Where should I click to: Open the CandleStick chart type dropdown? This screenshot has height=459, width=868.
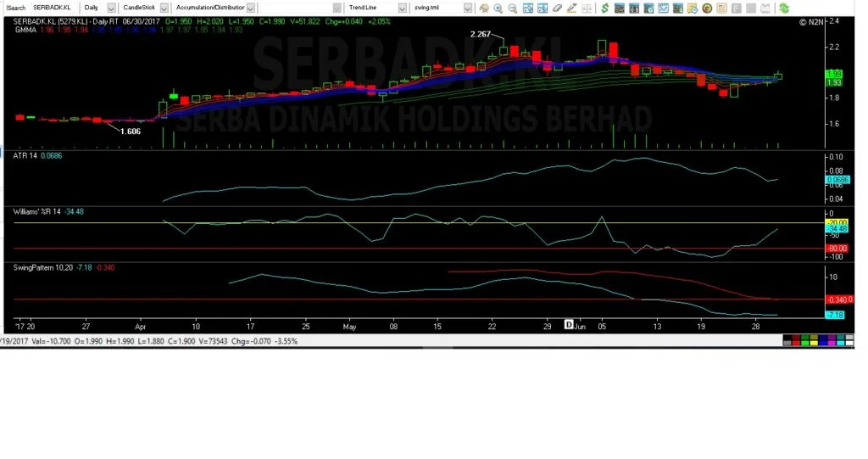point(164,8)
